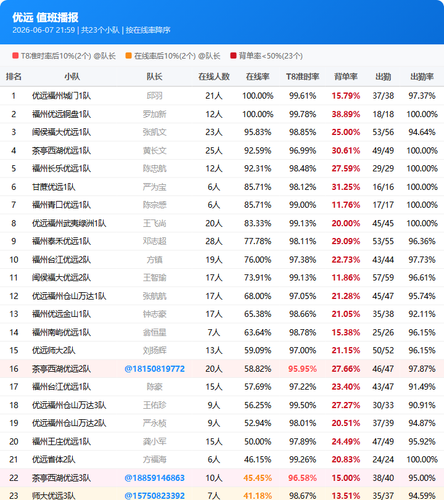Select team 茶亭西湖优远3队
The image size is (444, 500).
click(x=61, y=478)
